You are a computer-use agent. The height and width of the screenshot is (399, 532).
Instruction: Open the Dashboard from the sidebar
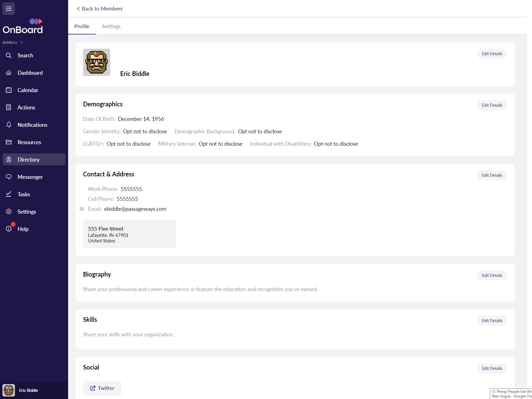(30, 73)
